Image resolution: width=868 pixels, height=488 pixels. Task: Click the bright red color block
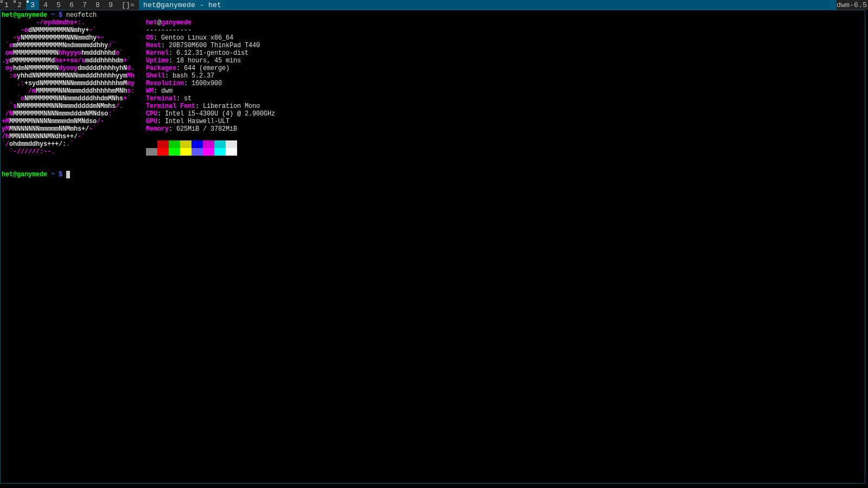point(163,152)
